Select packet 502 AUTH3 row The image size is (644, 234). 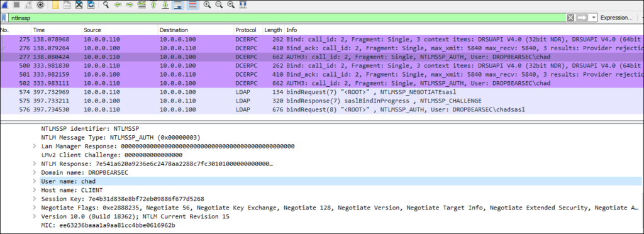[322, 83]
